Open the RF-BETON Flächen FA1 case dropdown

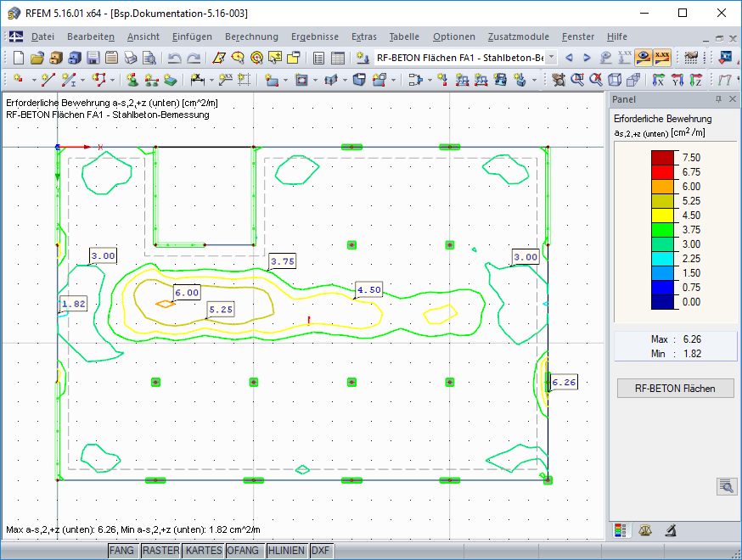tap(551, 58)
